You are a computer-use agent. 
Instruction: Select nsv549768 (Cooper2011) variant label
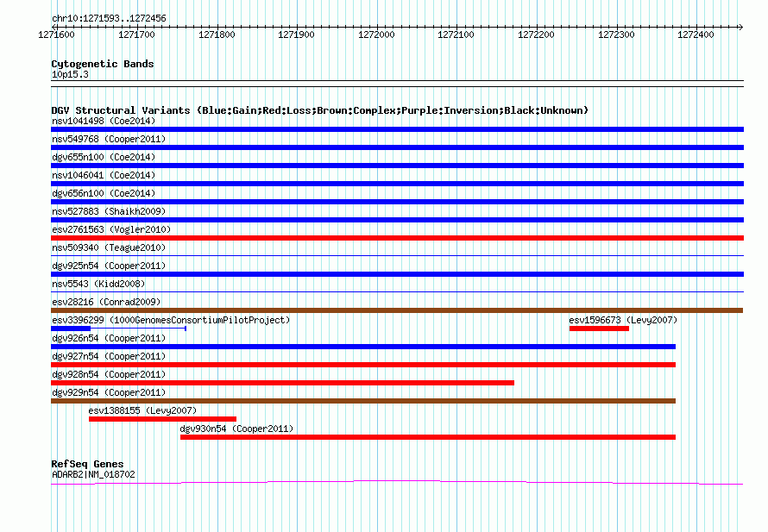109,139
